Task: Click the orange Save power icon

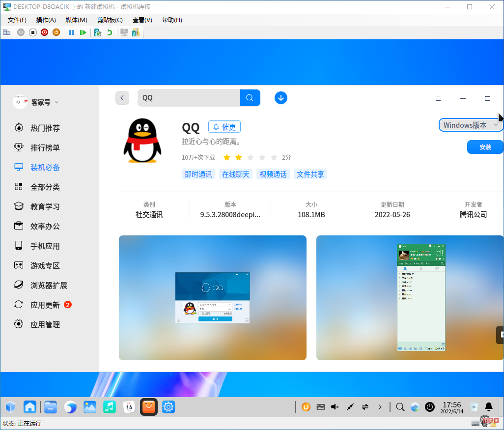Action: click(56, 32)
